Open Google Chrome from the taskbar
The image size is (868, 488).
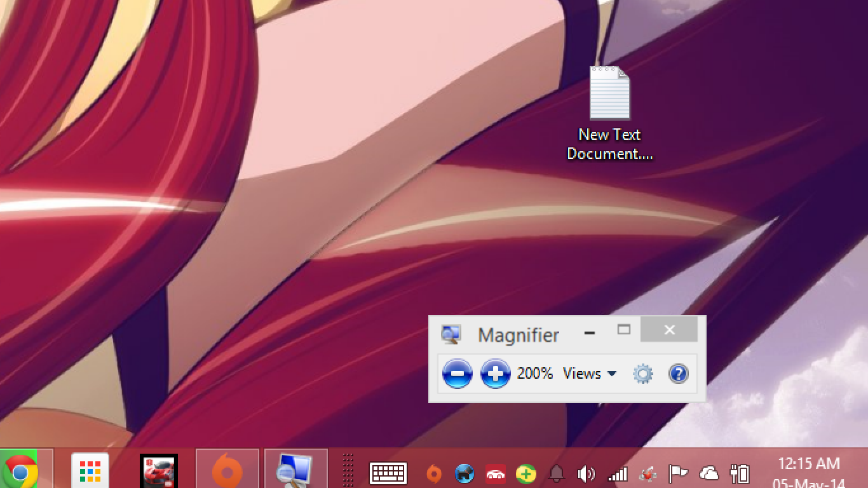20,471
